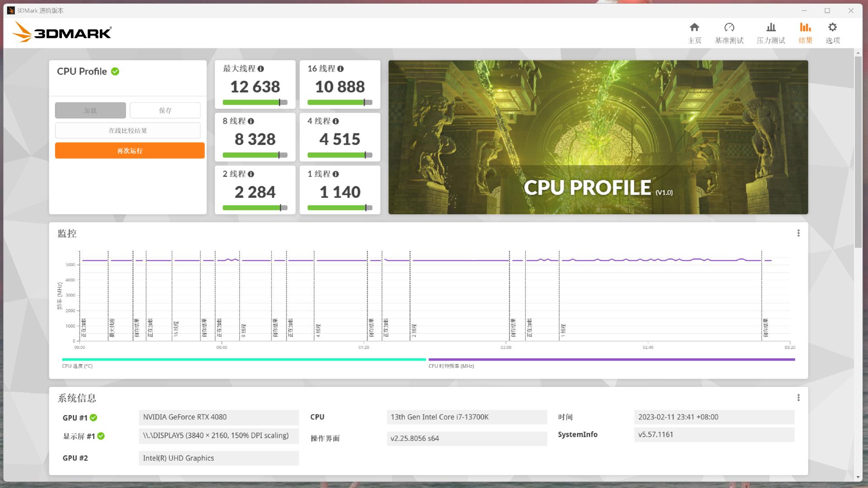The width and height of the screenshot is (868, 488).
Task: Toggle the CPU 时钟频率 legend line
Action: [x=611, y=360]
